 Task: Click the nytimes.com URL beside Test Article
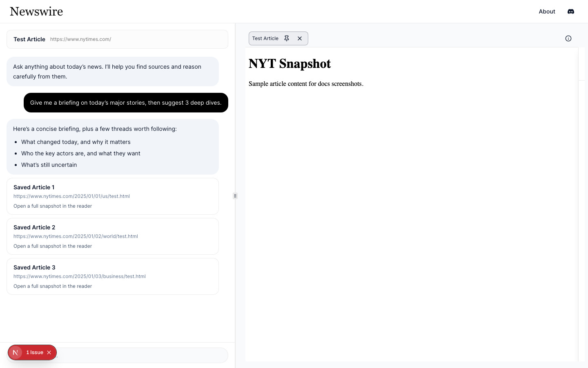(80, 39)
